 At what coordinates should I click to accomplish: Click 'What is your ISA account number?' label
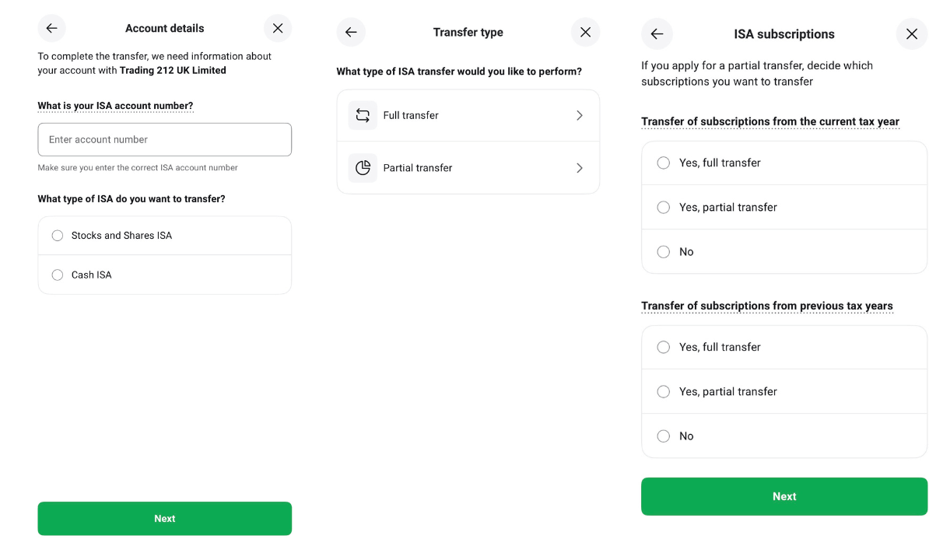(x=115, y=106)
